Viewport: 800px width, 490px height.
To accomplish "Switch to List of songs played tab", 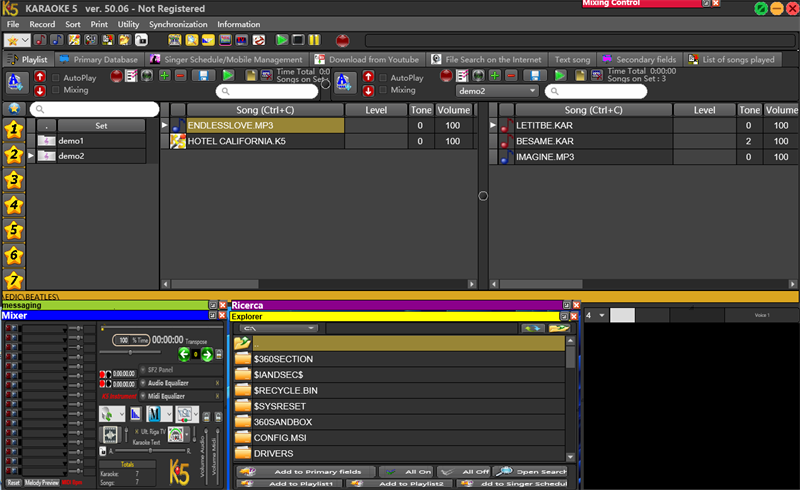I will [732, 59].
